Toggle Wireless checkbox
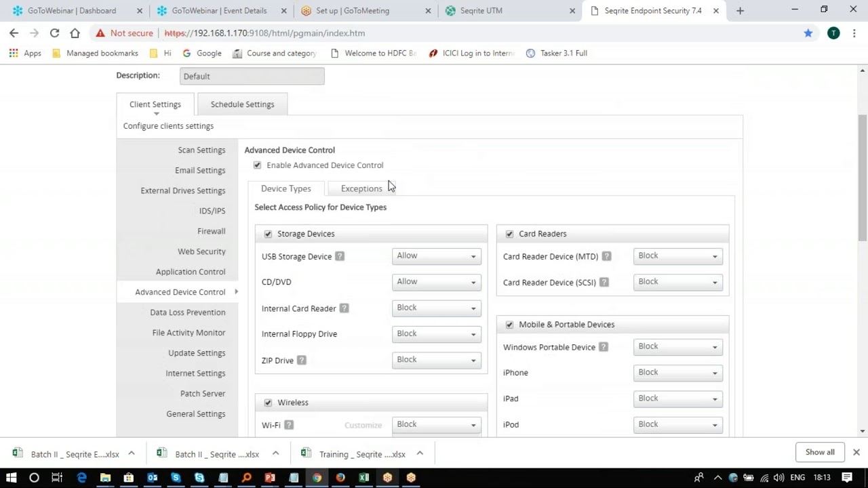868x488 pixels. (268, 403)
